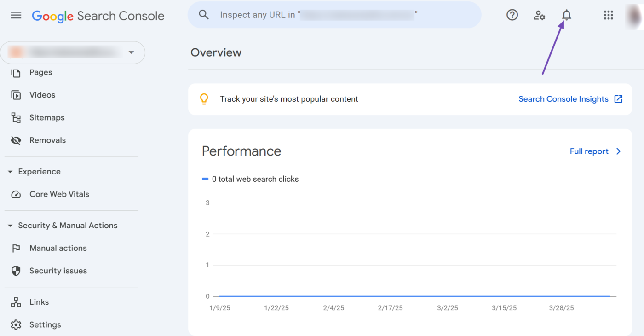Open the hamburger main menu
The width and height of the screenshot is (644, 336).
pyautogui.click(x=16, y=15)
